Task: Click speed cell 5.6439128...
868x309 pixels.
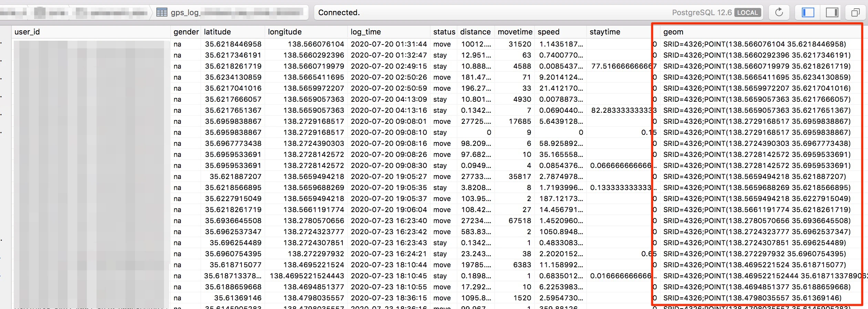Action: click(x=561, y=121)
